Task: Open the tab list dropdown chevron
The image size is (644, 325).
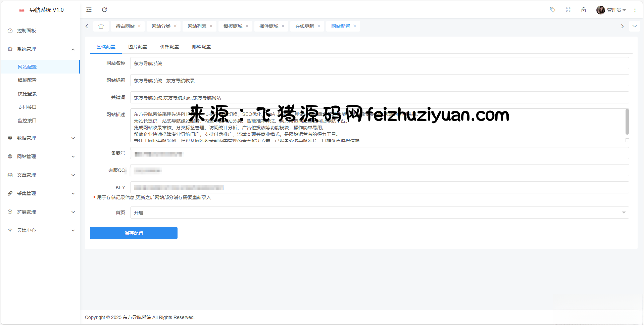Action: (634, 26)
